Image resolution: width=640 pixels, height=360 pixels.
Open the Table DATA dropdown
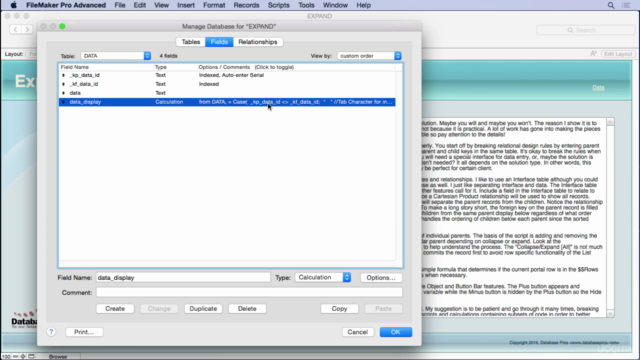click(x=116, y=56)
